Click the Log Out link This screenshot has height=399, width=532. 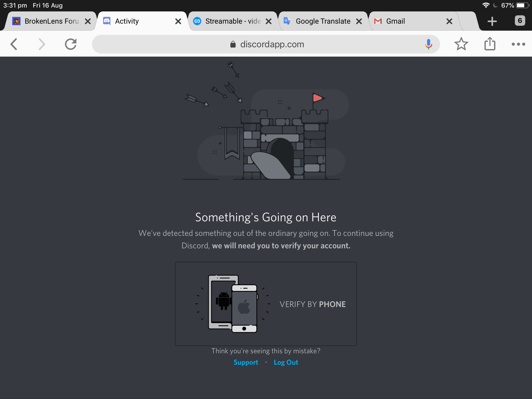tap(286, 362)
